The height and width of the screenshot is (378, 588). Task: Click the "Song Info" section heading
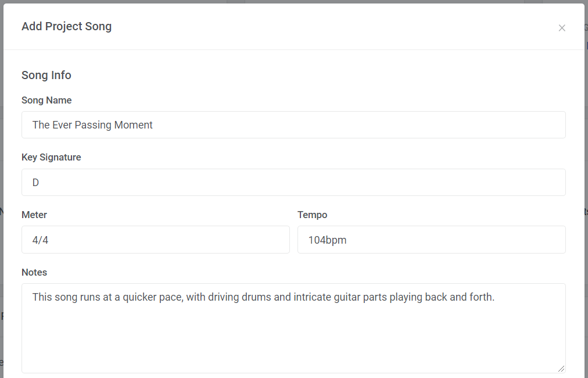(46, 75)
